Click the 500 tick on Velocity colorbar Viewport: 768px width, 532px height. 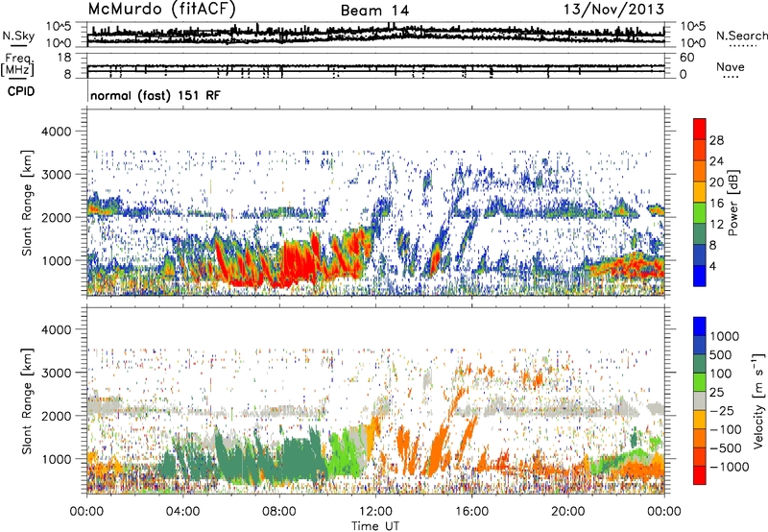[721, 354]
